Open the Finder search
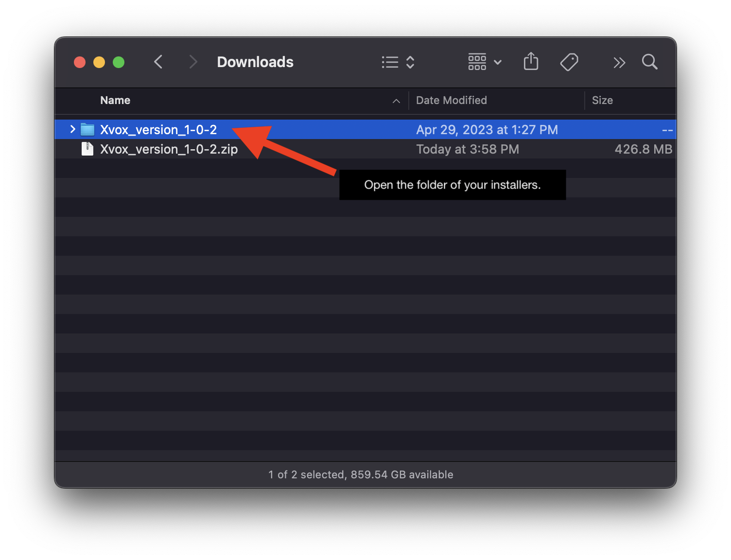The height and width of the screenshot is (560, 731). 649,62
